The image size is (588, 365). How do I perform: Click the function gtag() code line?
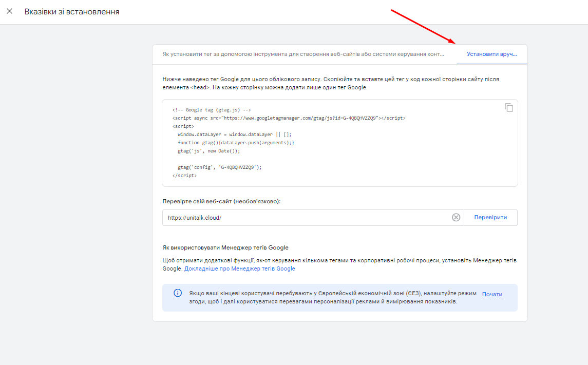(x=236, y=143)
